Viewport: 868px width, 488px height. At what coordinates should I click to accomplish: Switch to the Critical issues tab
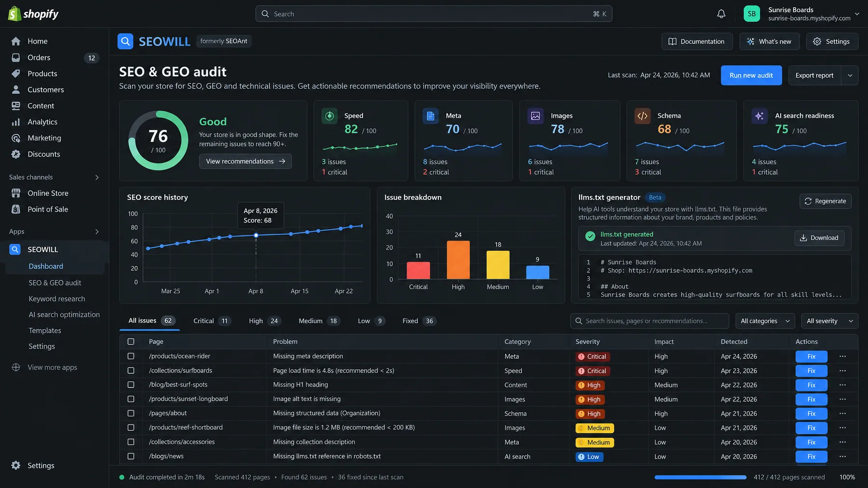(212, 321)
